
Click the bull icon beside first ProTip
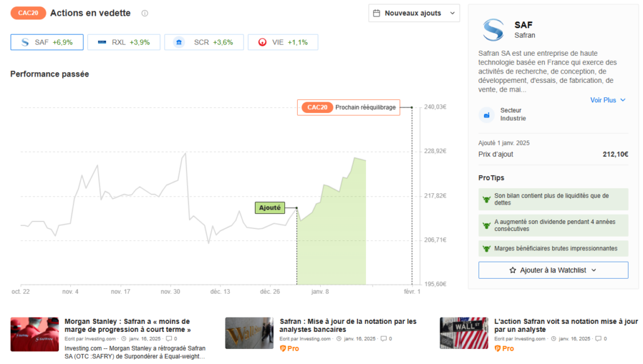click(485, 199)
